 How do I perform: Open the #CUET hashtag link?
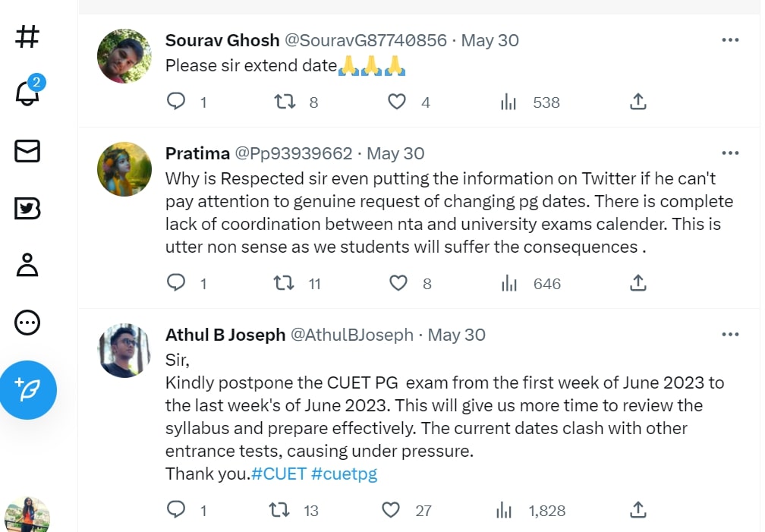point(279,474)
